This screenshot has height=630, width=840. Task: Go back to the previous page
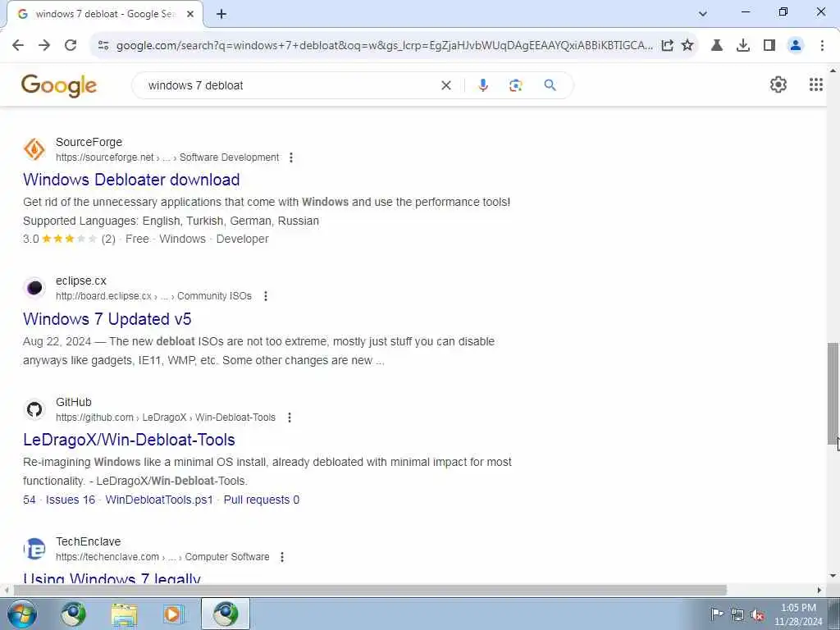click(18, 45)
